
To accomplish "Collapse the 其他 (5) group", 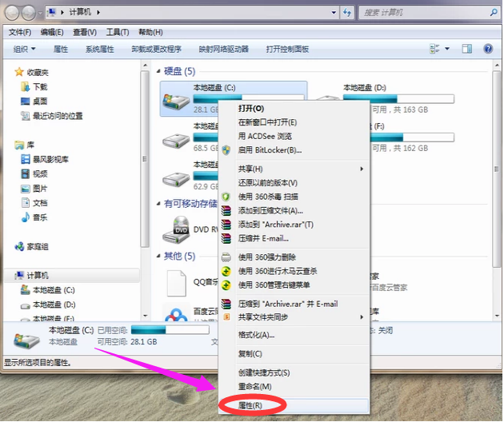I will click(x=158, y=256).
